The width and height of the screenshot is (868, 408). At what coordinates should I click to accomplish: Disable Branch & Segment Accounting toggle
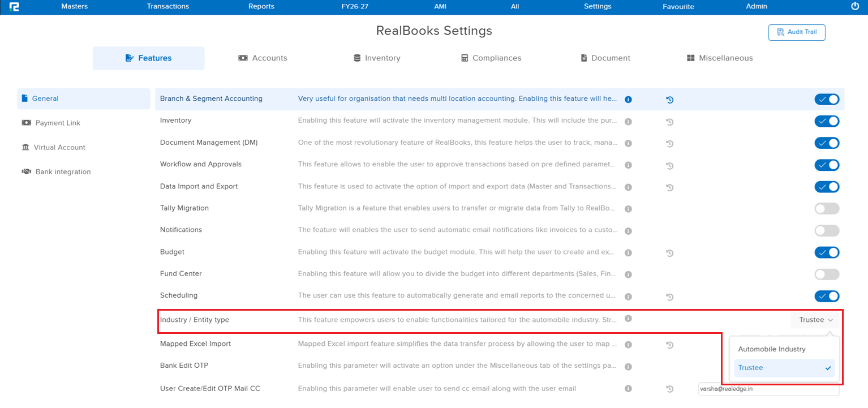827,99
